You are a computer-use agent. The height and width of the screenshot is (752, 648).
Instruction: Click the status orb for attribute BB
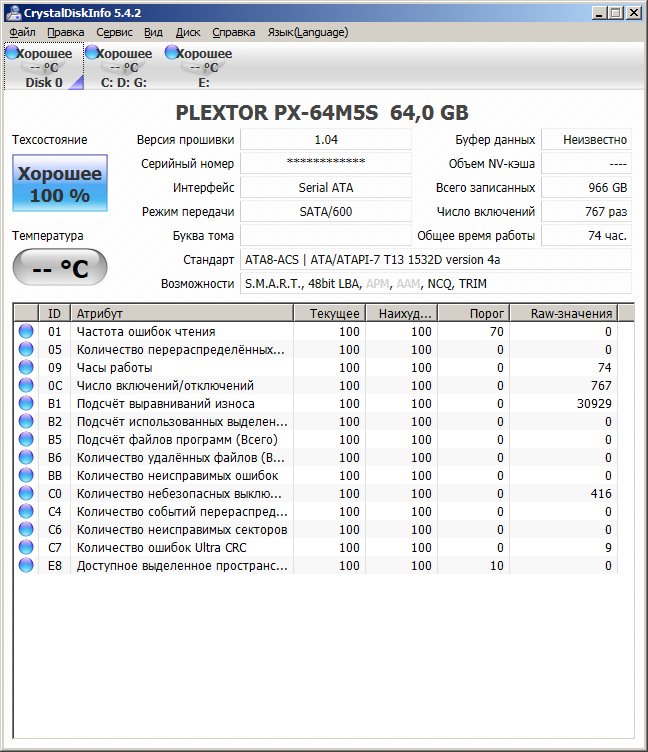tap(26, 475)
